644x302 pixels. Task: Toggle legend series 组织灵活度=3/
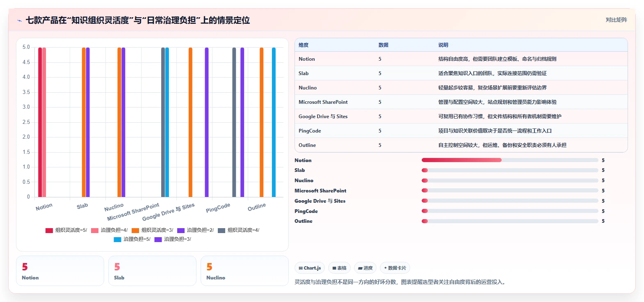tap(152, 230)
